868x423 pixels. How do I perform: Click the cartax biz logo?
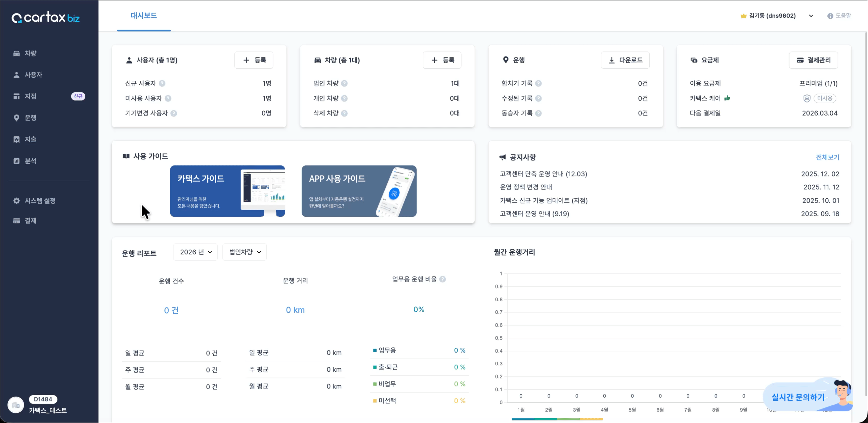click(x=46, y=17)
